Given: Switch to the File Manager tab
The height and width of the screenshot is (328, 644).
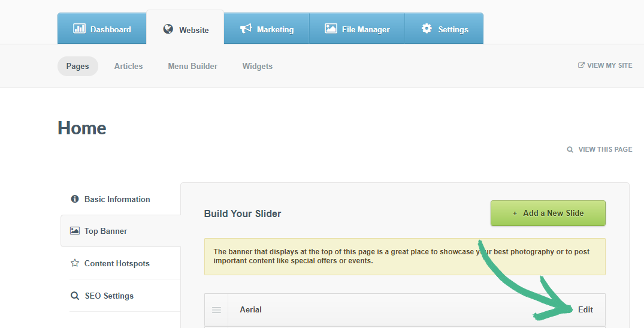Looking at the screenshot, I should (x=357, y=29).
